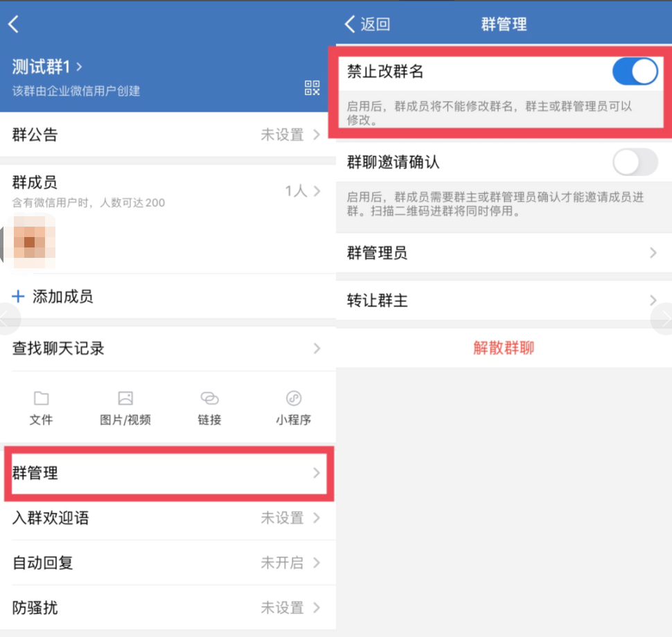
Task: Open the 链接 link icon
Action: coord(210,399)
